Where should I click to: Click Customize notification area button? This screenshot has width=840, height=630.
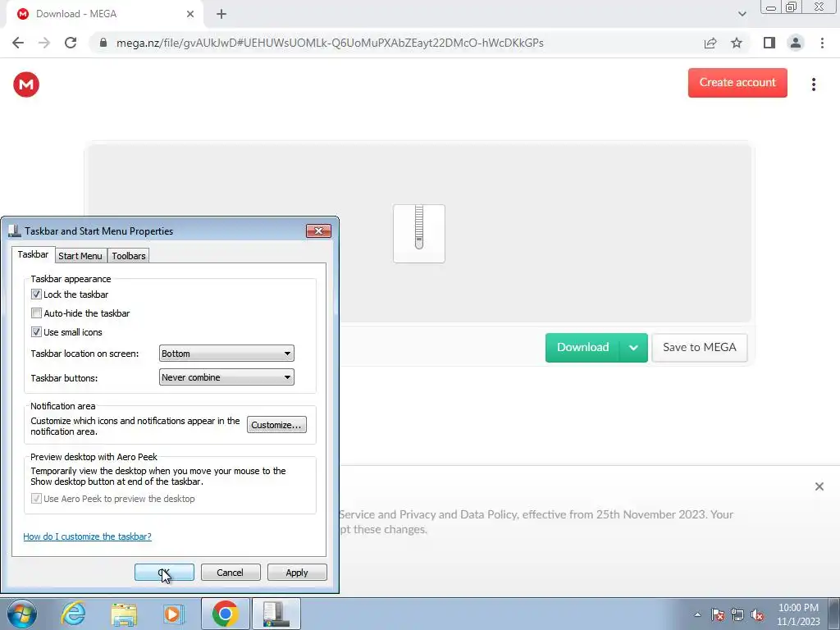[276, 425]
